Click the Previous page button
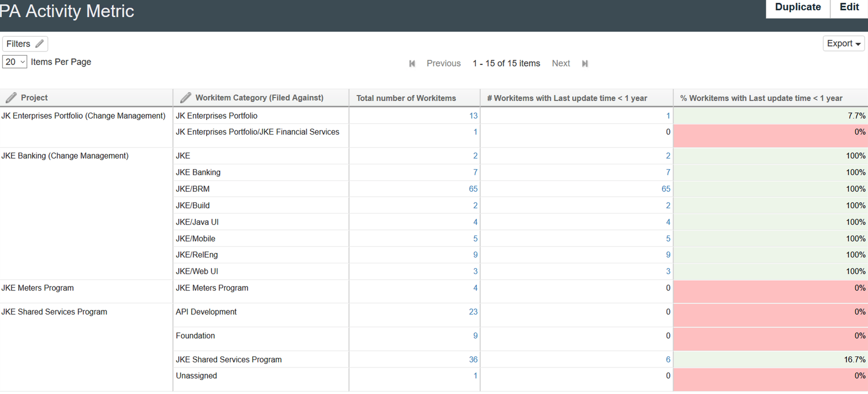The width and height of the screenshot is (868, 394). (443, 62)
